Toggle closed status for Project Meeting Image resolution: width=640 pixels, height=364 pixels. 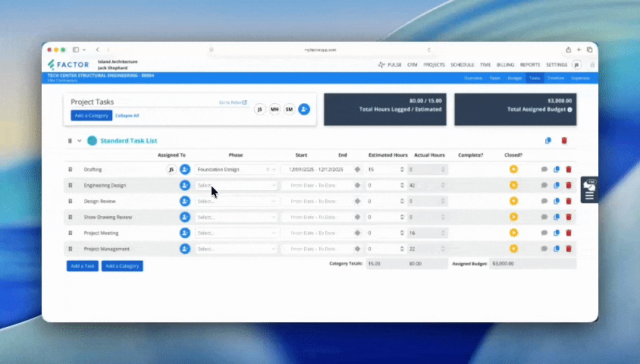[513, 233]
